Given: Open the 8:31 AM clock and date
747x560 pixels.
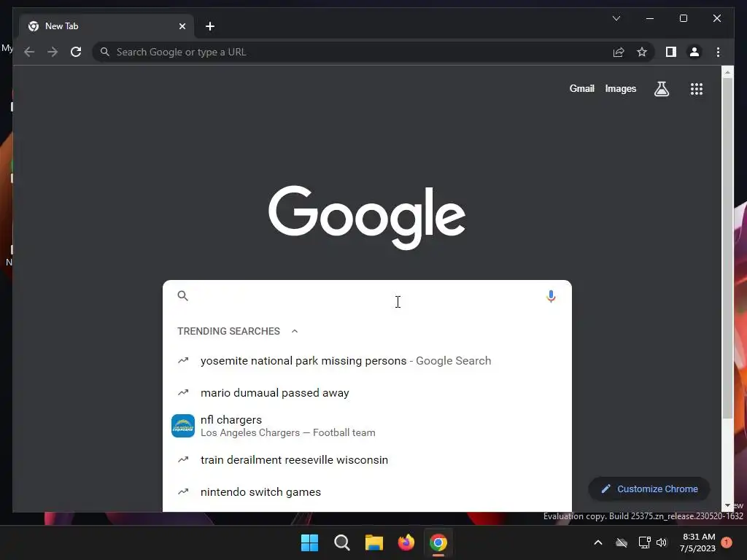Looking at the screenshot, I should [698, 542].
